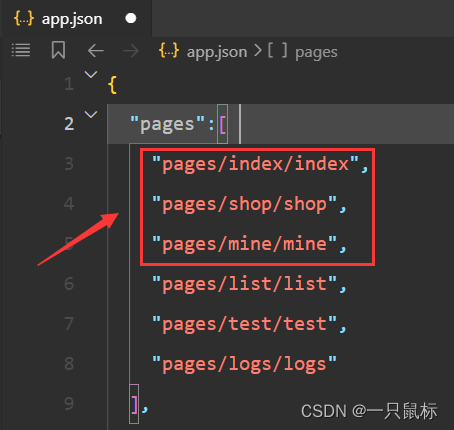454x430 pixels.
Task: Click the breadcrumb separator chevron after app.json
Action: coord(258,51)
